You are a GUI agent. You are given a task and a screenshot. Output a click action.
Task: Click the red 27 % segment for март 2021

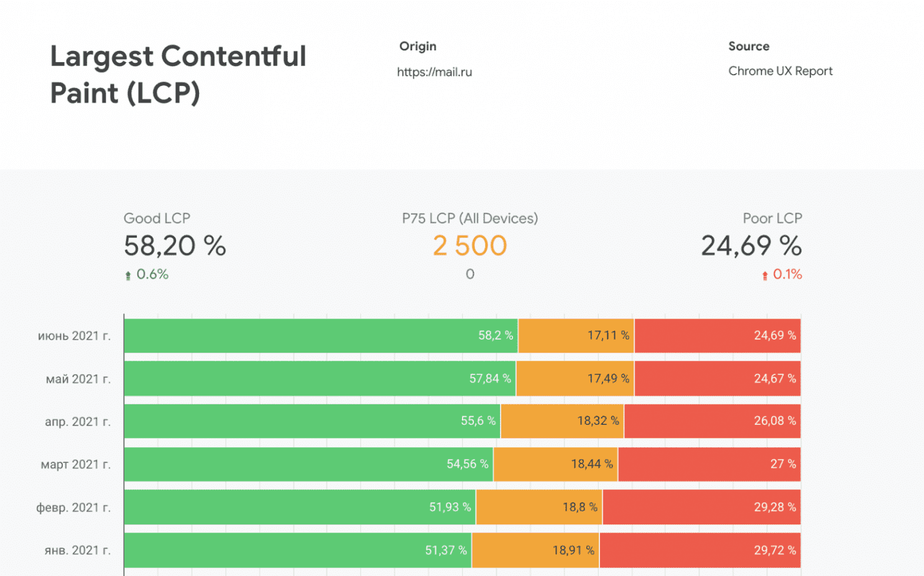click(709, 464)
